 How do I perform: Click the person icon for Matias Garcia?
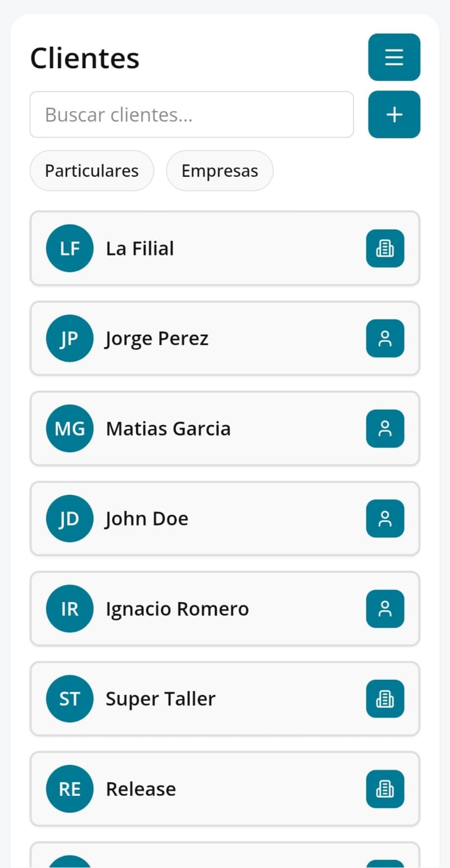pyautogui.click(x=385, y=429)
